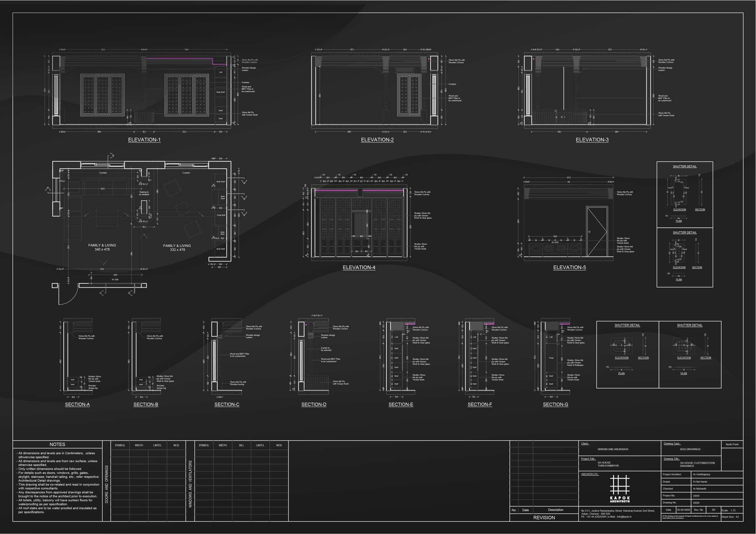Click the North Point box
Screen dimensions: 756x534
coord(732,444)
